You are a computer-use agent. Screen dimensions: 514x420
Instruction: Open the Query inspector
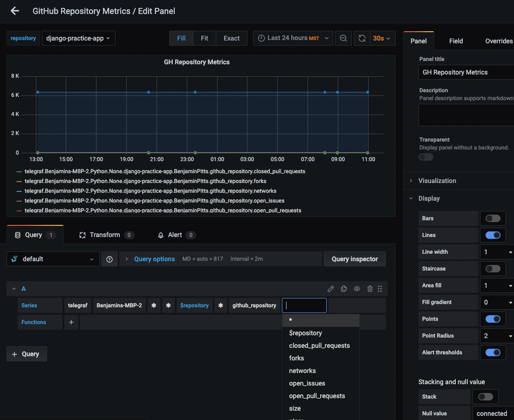[355, 259]
